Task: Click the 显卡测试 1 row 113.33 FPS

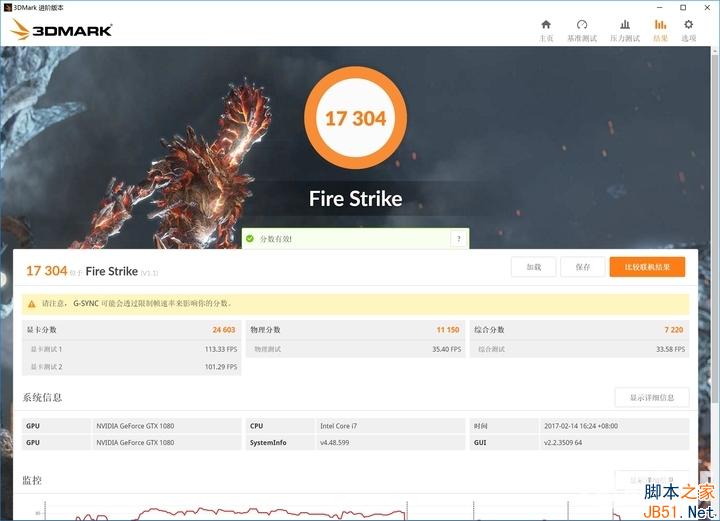Action: click(132, 349)
